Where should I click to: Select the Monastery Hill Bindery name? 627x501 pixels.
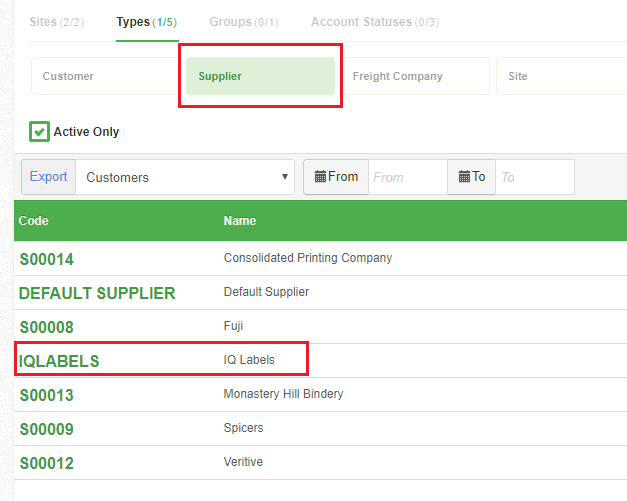tap(284, 394)
